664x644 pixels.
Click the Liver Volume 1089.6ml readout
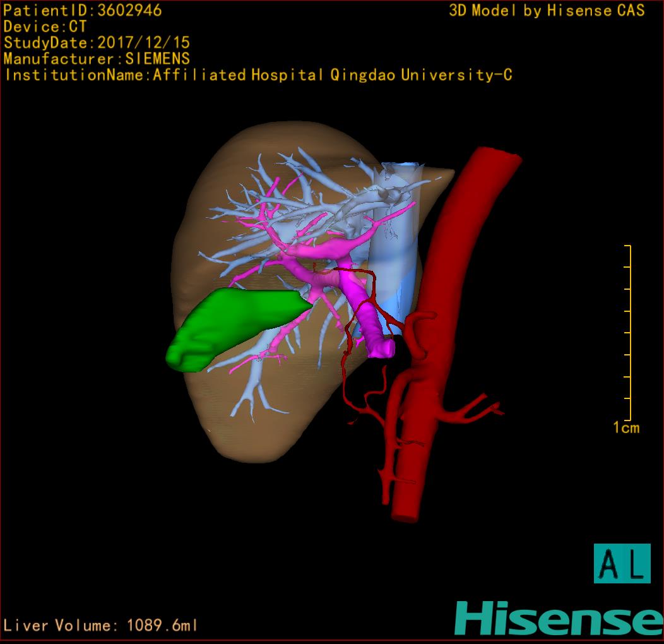coord(101,626)
